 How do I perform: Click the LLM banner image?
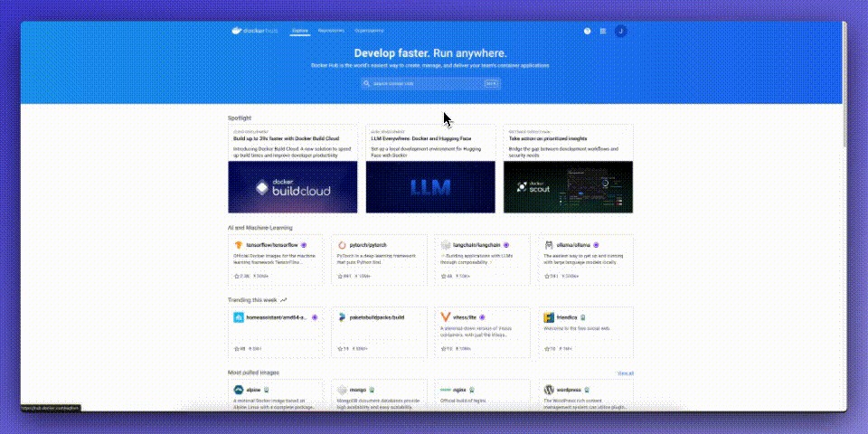430,187
